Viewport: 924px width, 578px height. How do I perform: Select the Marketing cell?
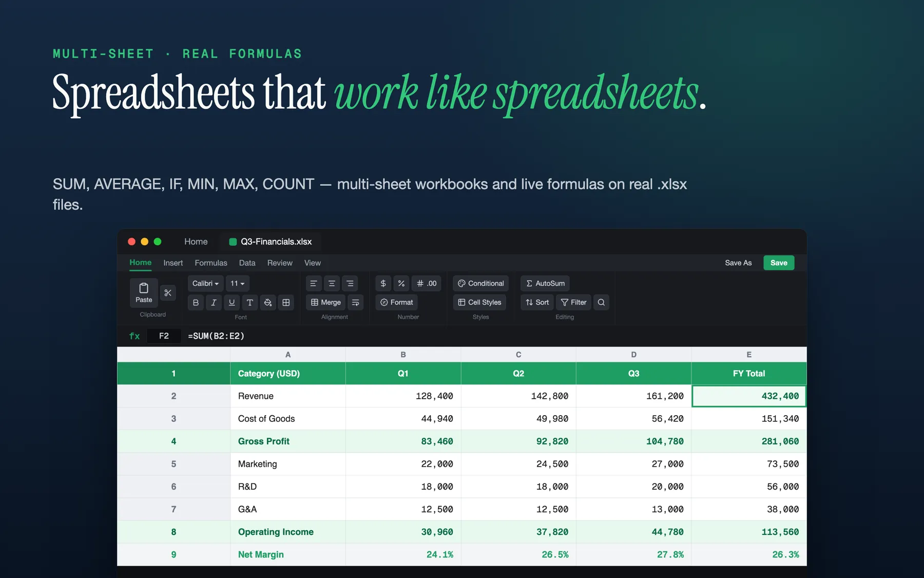point(288,464)
